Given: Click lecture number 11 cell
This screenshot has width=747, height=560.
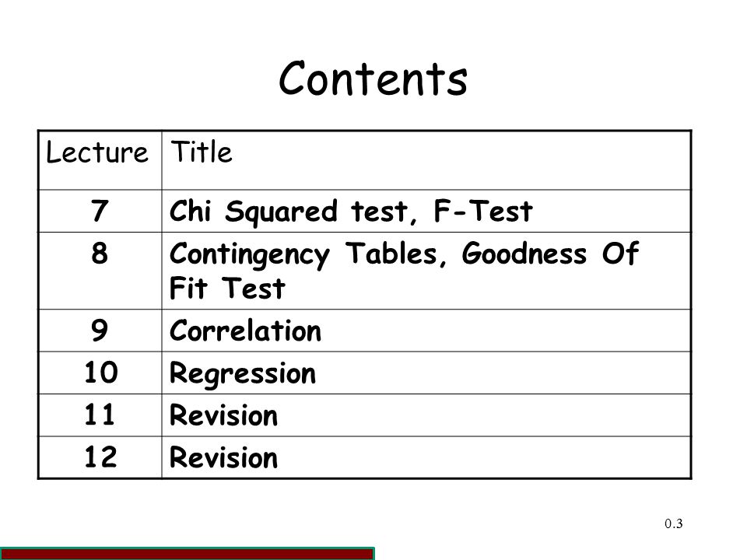Looking at the screenshot, I should 100,415.
